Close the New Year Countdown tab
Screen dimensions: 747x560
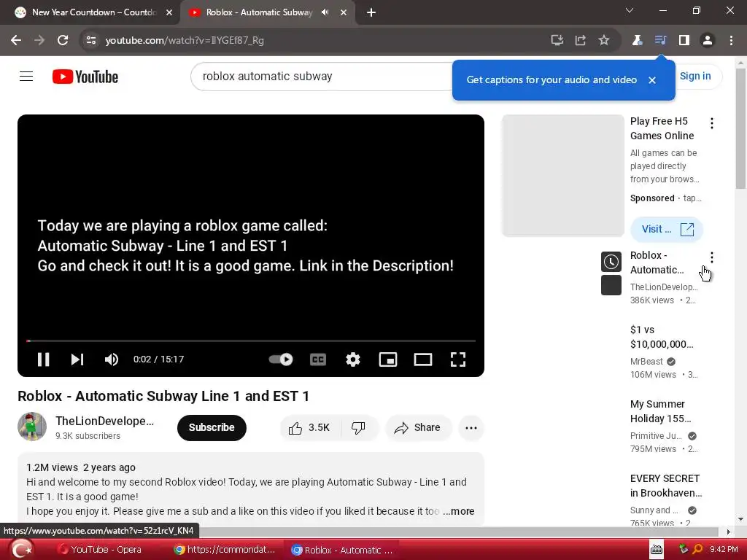(169, 12)
